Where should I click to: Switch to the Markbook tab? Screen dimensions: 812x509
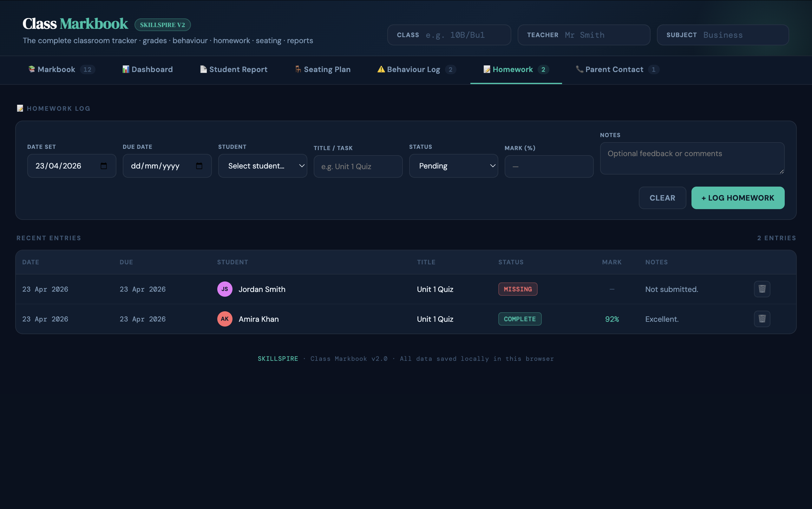pos(56,69)
